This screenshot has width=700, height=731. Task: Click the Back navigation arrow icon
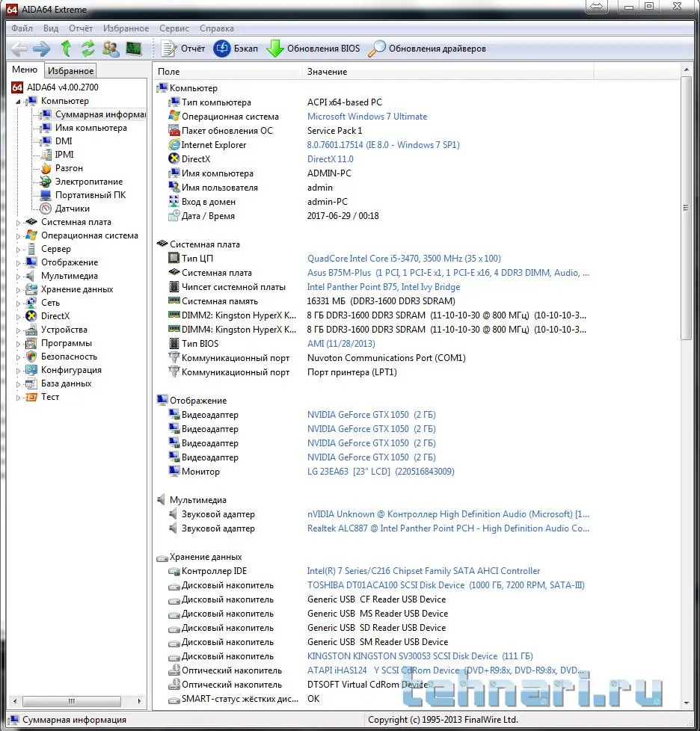click(19, 49)
